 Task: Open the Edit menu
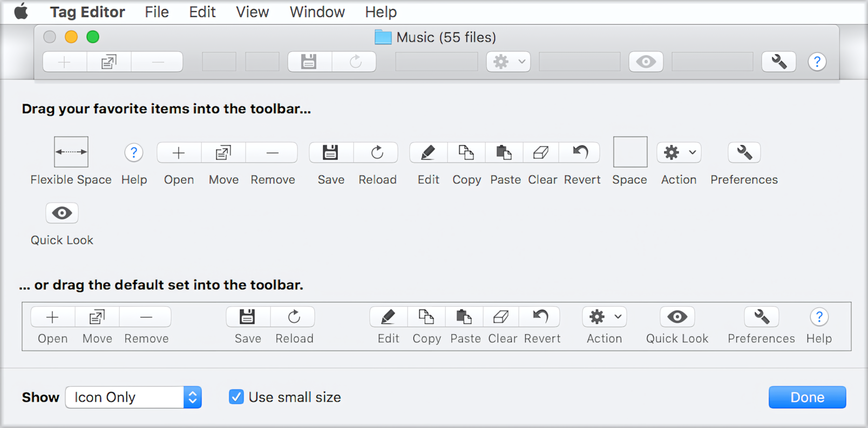(x=202, y=12)
